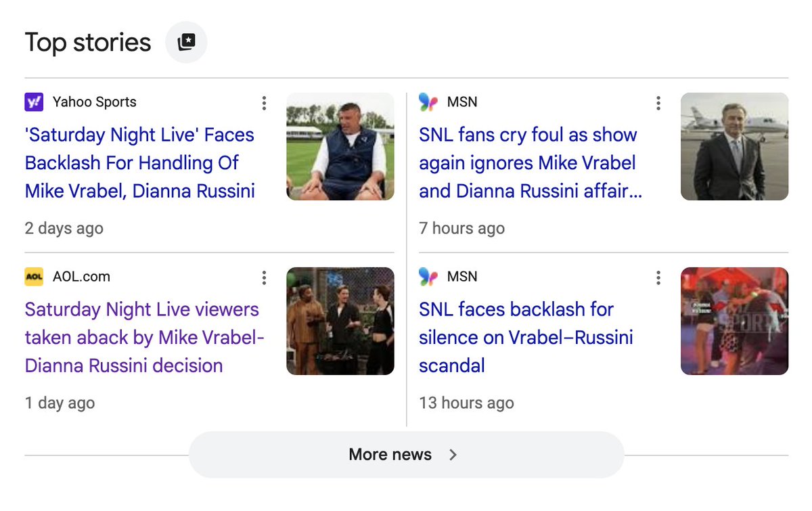Click MSN logo on the 'SNL fans cry foul' story
Screen dimensions: 812x511
pos(428,102)
